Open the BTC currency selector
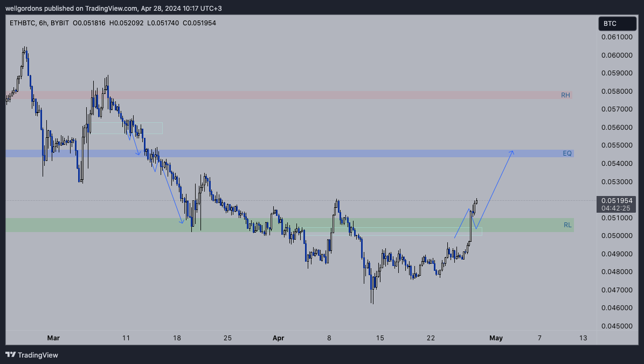Screen dimensions: 644x364 coord(617,24)
